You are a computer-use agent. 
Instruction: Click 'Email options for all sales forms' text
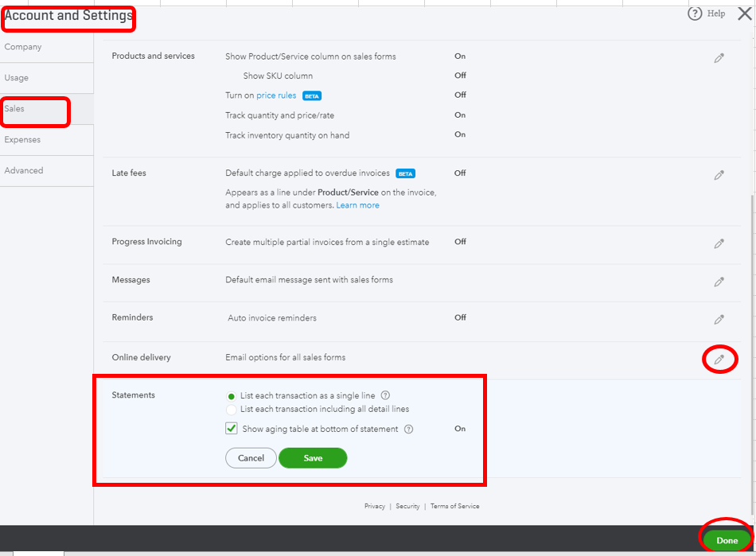[x=286, y=357]
